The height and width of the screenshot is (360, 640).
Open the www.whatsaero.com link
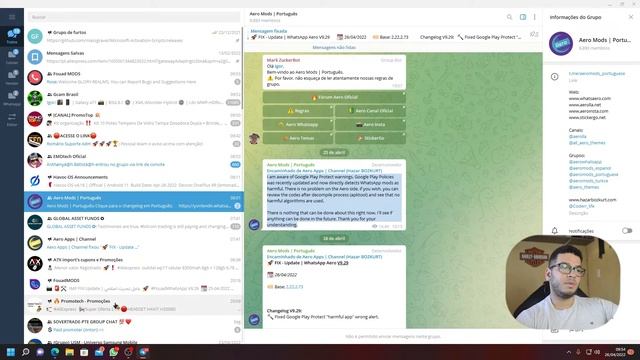click(590, 98)
